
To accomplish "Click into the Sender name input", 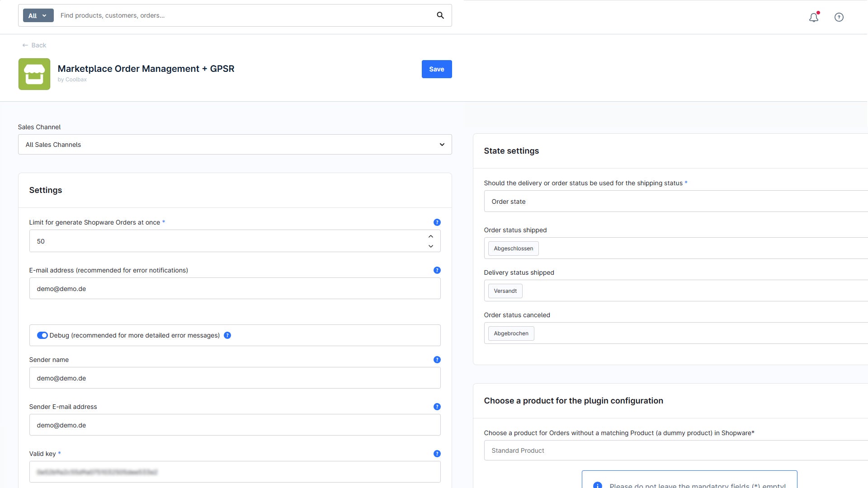I will coord(235,378).
